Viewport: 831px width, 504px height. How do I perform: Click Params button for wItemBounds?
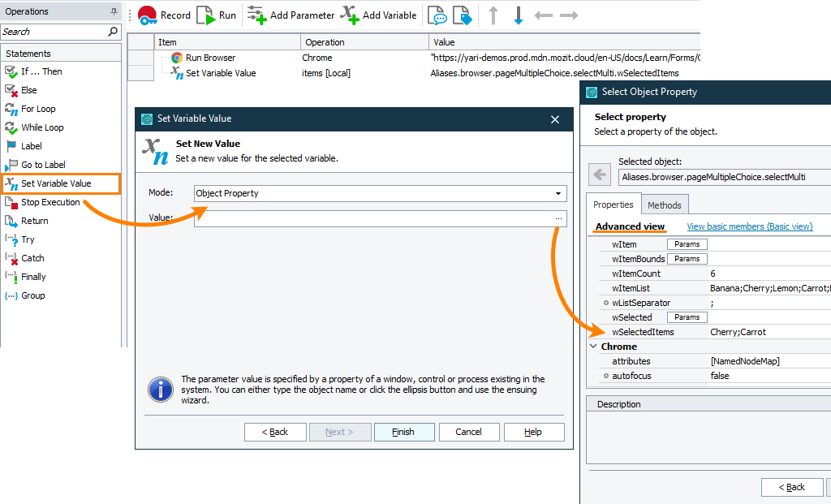(687, 259)
